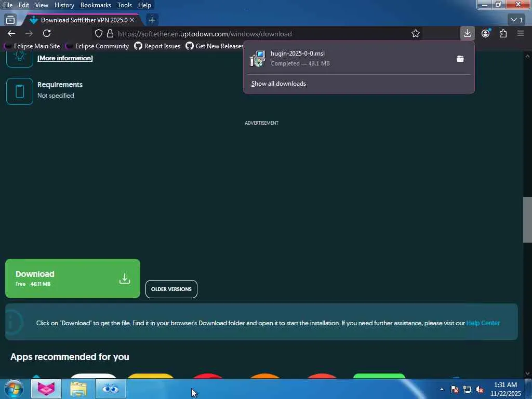Viewport: 532px width, 399px height.
Task: Open the View menu
Action: (x=42, y=5)
